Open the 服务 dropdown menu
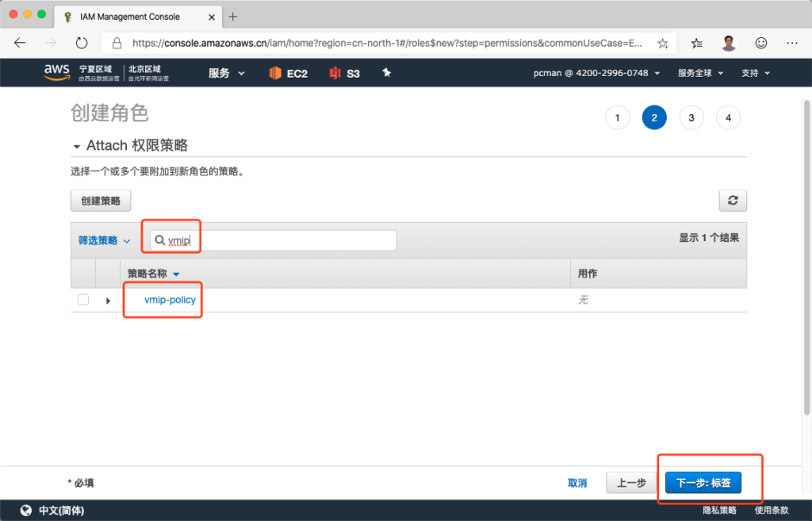The height and width of the screenshot is (521, 812). pyautogui.click(x=226, y=73)
